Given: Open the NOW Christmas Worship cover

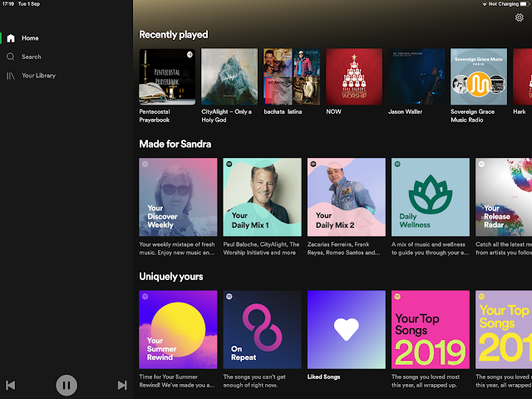Looking at the screenshot, I should pyautogui.click(x=354, y=76).
